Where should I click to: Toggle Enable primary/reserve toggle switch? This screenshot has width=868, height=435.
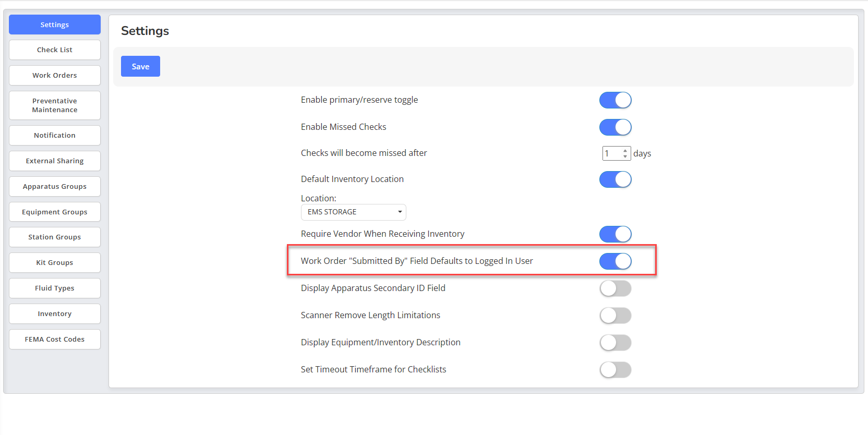click(615, 100)
